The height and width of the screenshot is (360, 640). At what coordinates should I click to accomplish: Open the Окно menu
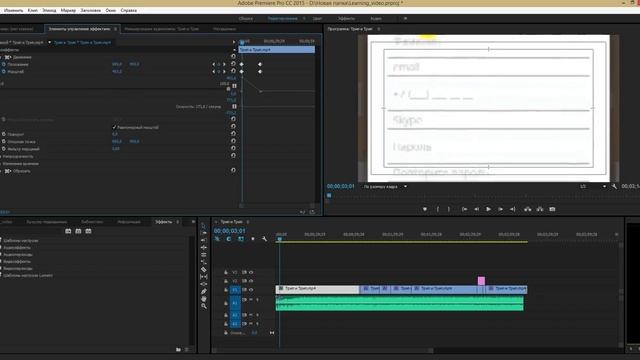pos(111,10)
